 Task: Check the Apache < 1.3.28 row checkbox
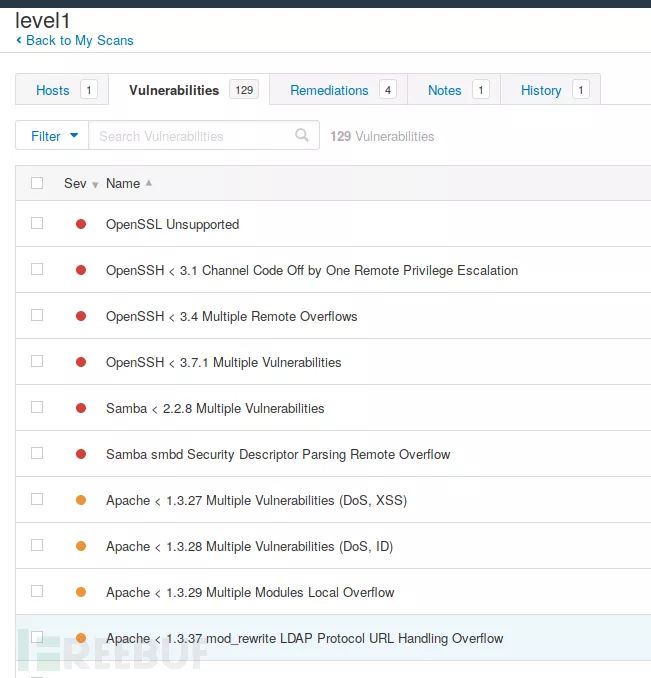[x=37, y=545]
